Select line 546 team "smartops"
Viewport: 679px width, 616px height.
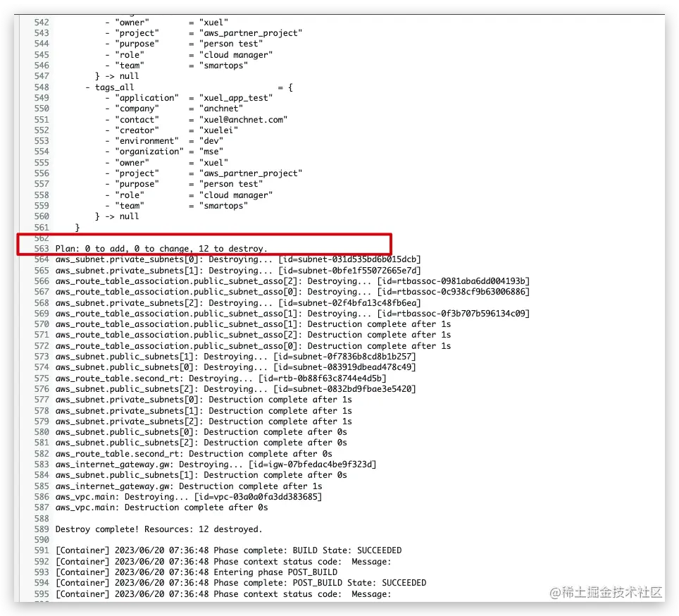177,66
